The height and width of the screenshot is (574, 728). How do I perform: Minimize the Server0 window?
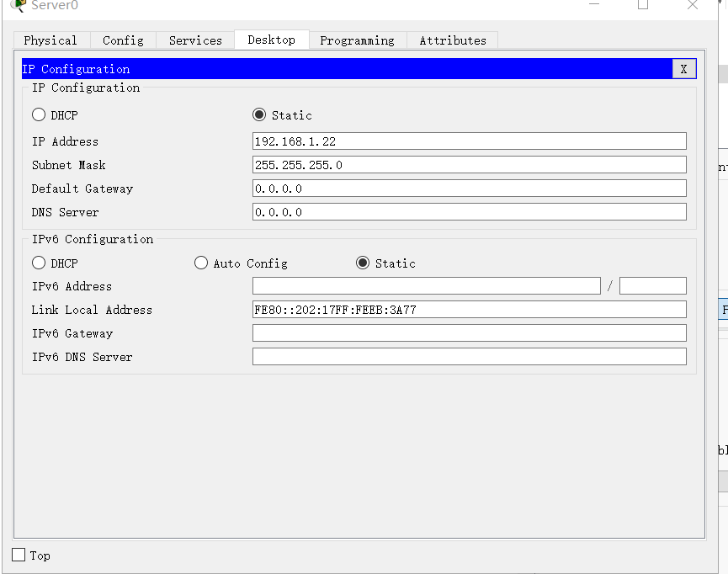[x=594, y=5]
